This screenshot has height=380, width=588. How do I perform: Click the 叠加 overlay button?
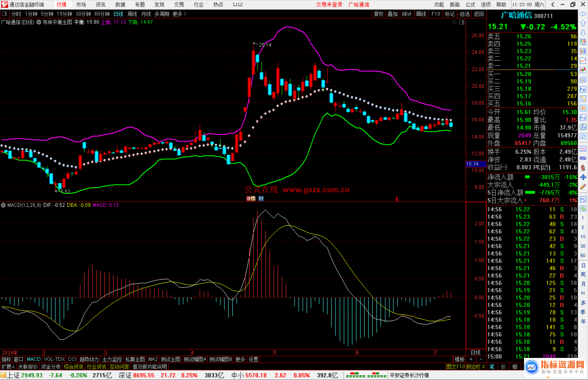pos(393,14)
